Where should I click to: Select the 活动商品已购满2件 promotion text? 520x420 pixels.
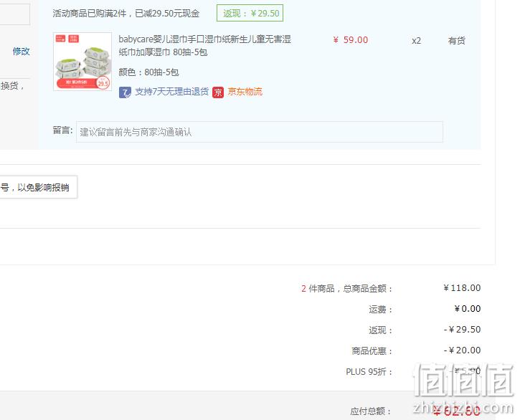(126, 14)
